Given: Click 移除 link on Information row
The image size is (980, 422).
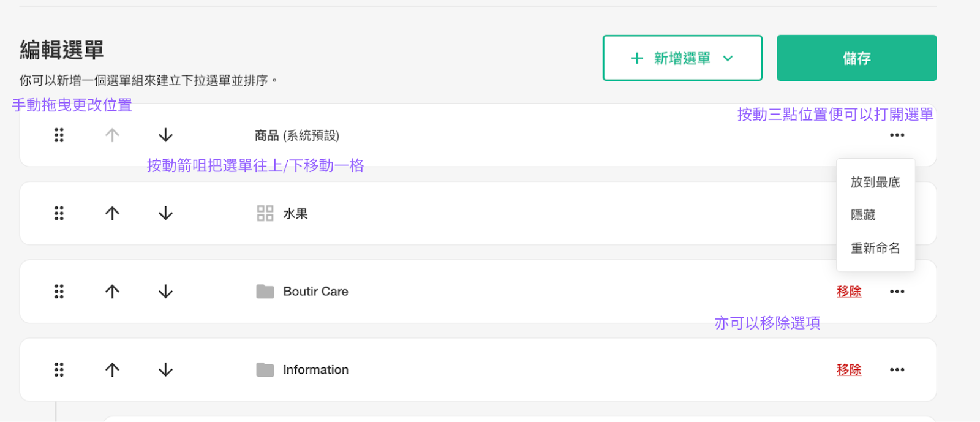Looking at the screenshot, I should tap(849, 370).
